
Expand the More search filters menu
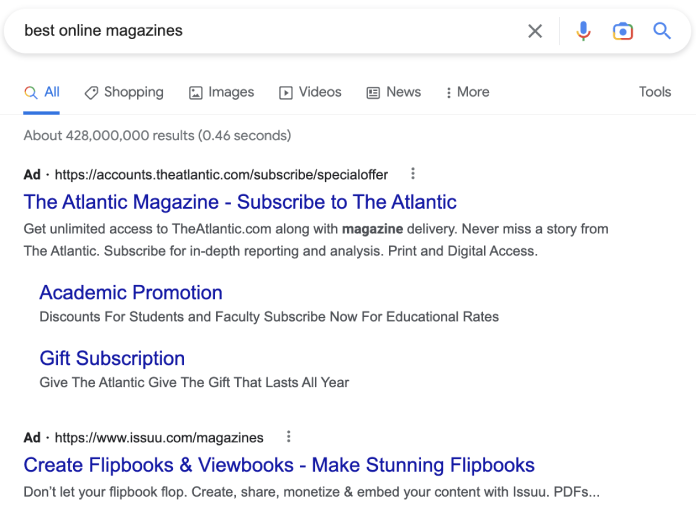click(468, 92)
